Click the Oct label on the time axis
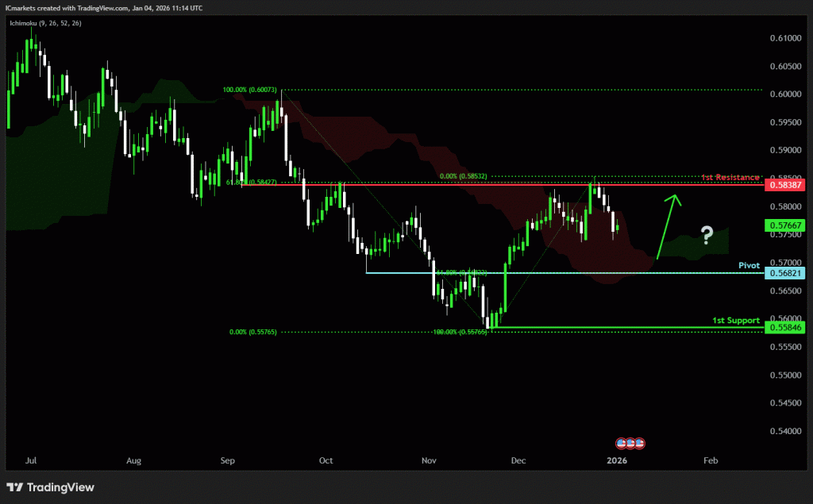The image size is (813, 504). click(326, 460)
